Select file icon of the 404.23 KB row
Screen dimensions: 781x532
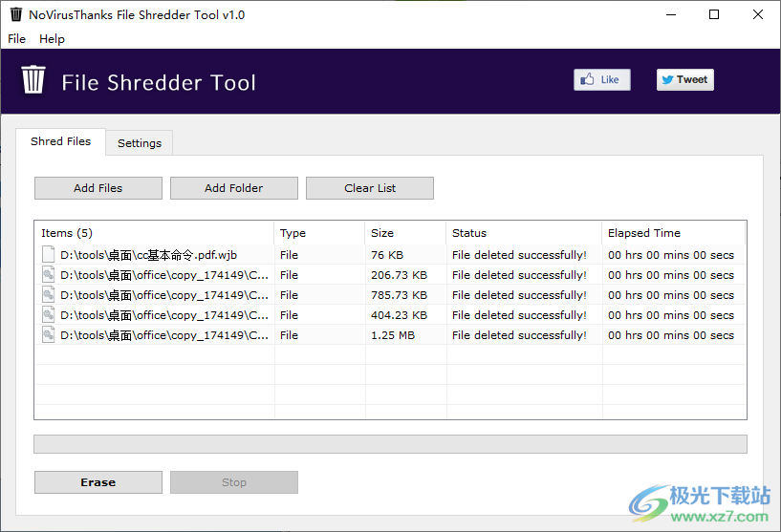pos(49,314)
